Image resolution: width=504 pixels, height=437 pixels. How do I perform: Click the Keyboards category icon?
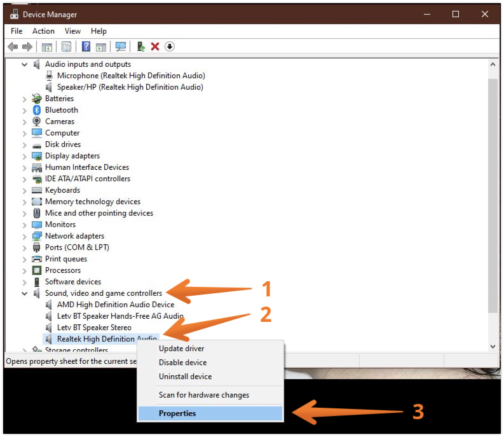37,190
